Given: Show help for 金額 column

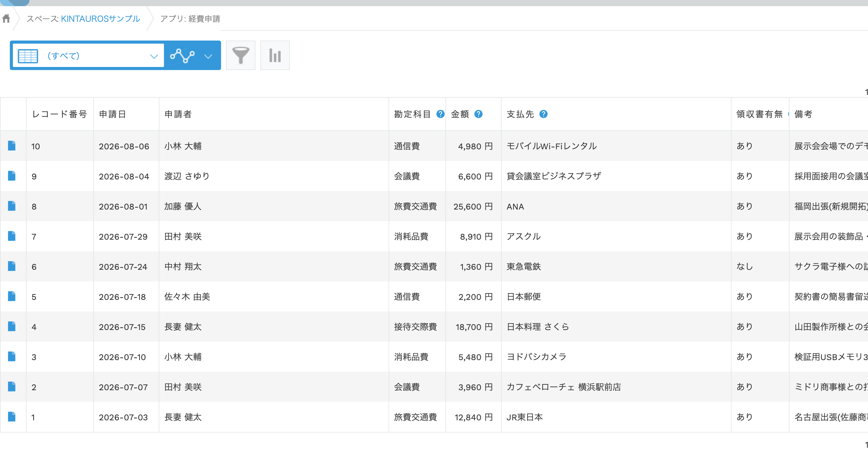Looking at the screenshot, I should click(x=478, y=114).
